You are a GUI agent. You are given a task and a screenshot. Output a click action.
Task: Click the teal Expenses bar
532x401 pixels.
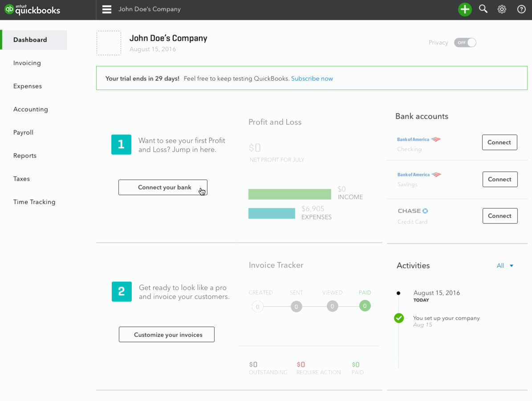tap(272, 213)
